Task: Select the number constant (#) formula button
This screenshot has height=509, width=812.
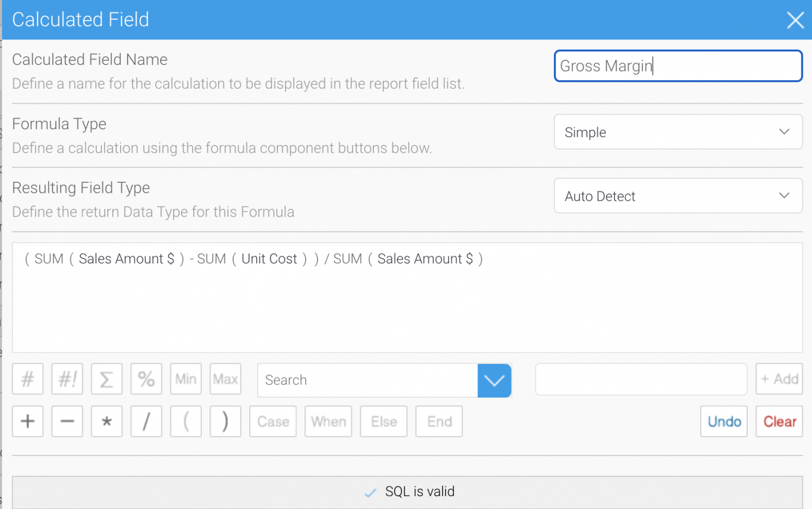Action: (x=28, y=379)
